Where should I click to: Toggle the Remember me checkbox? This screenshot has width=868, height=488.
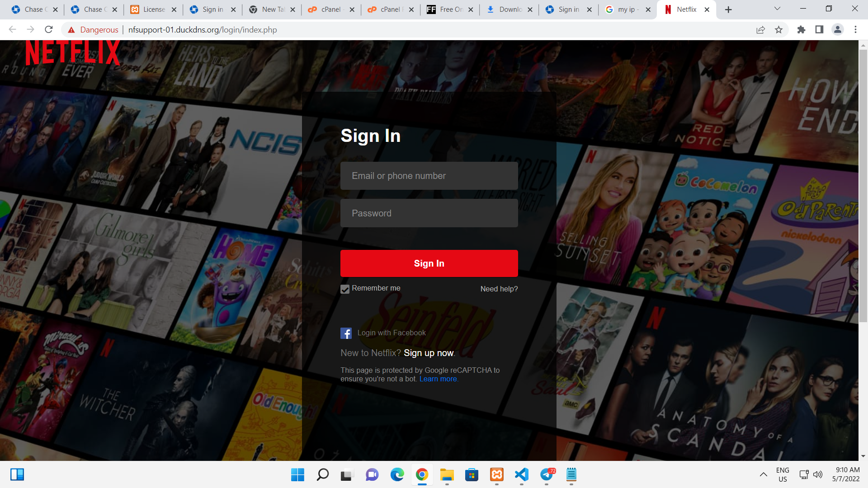coord(345,289)
